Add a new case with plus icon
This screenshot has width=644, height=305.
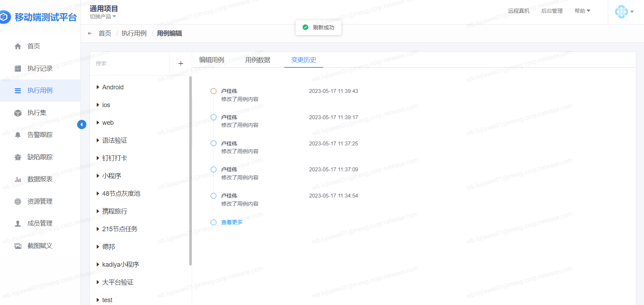pyautogui.click(x=181, y=63)
